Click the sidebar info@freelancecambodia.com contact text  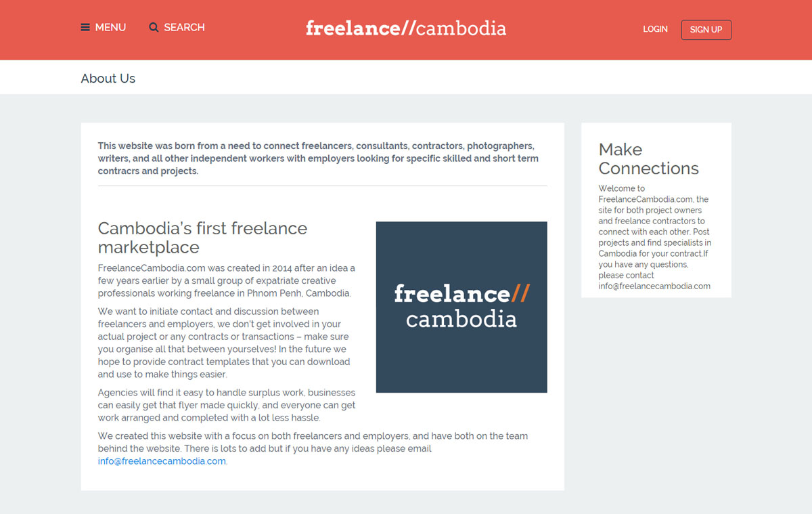click(x=654, y=286)
